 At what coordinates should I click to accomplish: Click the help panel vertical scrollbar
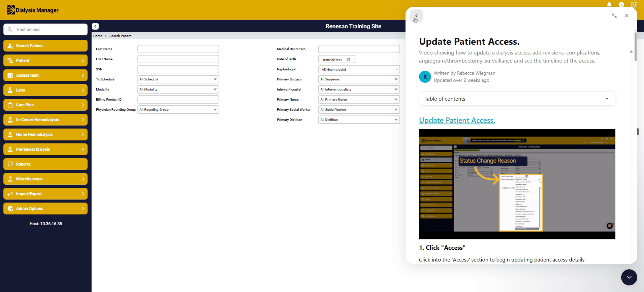click(x=635, y=47)
